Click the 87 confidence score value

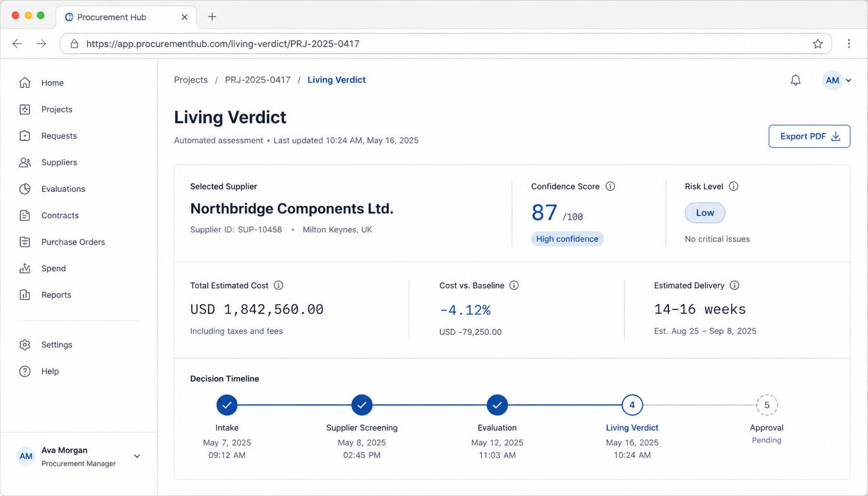coord(544,212)
